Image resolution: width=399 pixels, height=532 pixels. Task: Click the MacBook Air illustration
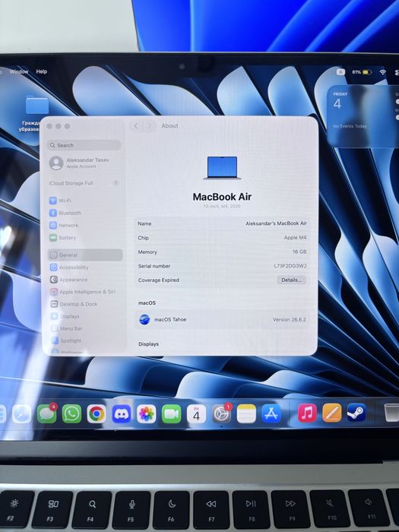click(x=222, y=168)
